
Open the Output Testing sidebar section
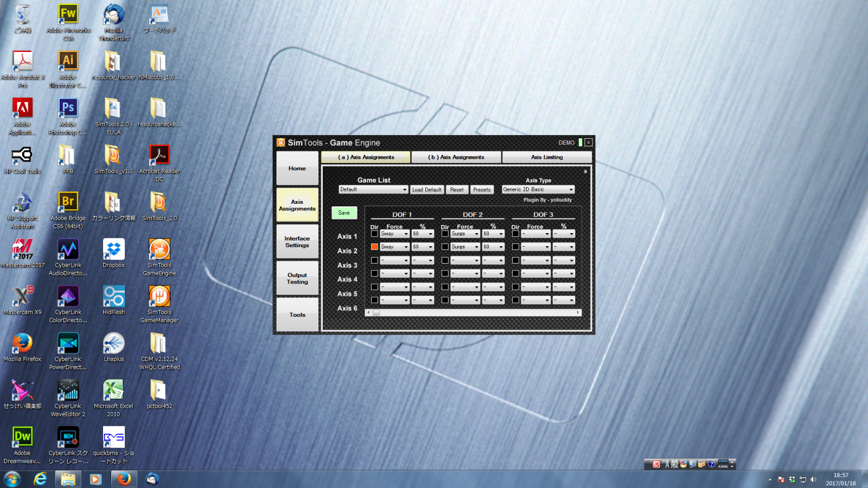(x=297, y=278)
